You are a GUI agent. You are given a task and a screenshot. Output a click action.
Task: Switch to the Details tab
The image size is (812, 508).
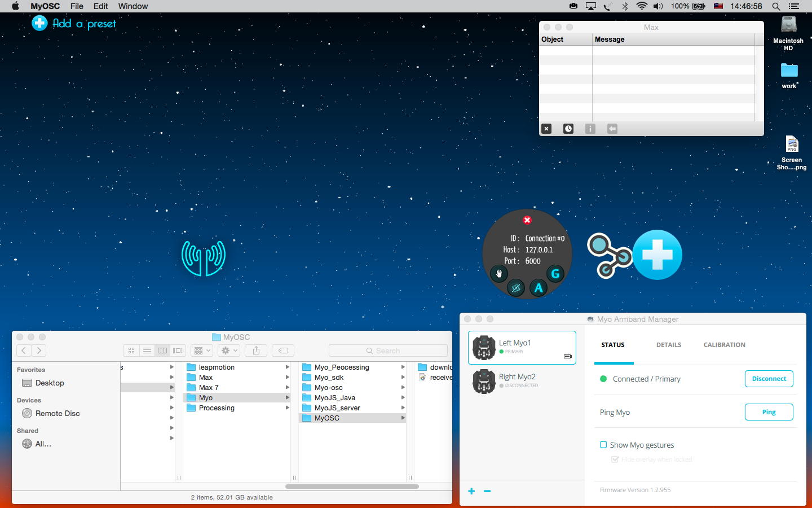pyautogui.click(x=669, y=345)
